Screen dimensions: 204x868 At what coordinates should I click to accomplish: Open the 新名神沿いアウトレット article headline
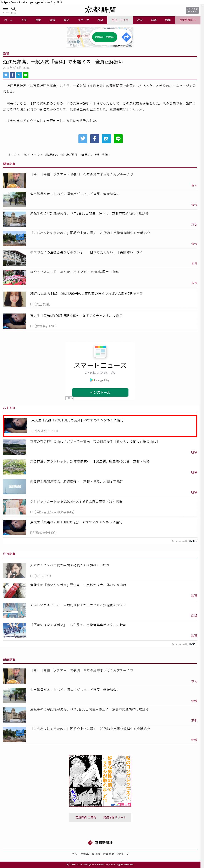pos(89,462)
